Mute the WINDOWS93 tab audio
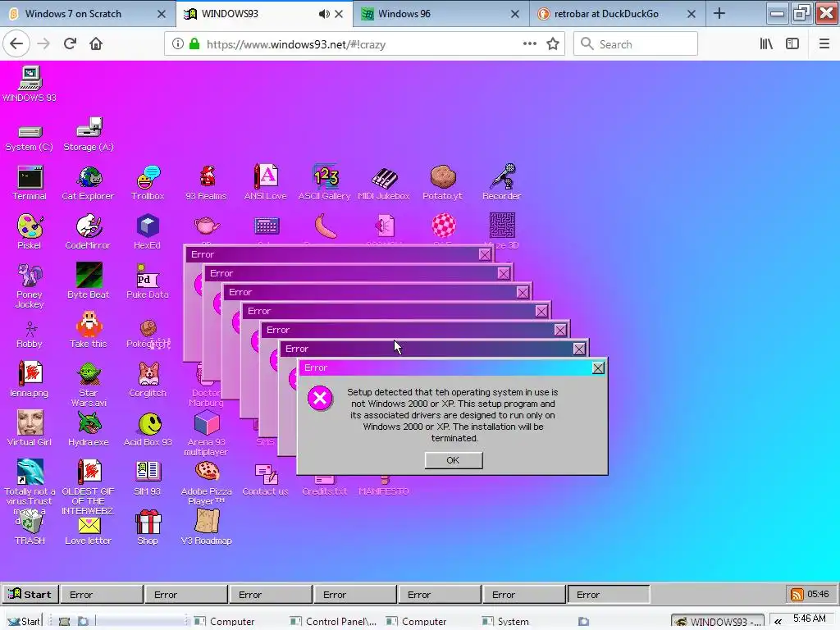The width and height of the screenshot is (840, 630). tap(323, 14)
